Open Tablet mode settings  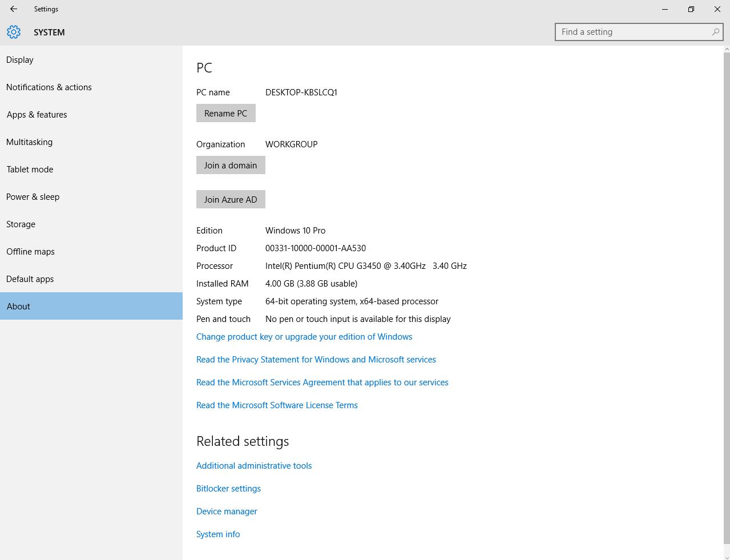pos(91,170)
